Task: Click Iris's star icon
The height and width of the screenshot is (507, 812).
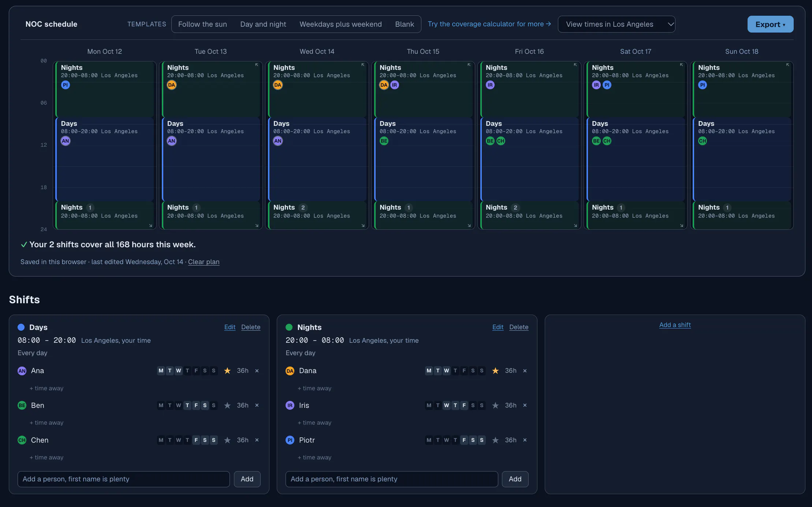Action: 495,405
